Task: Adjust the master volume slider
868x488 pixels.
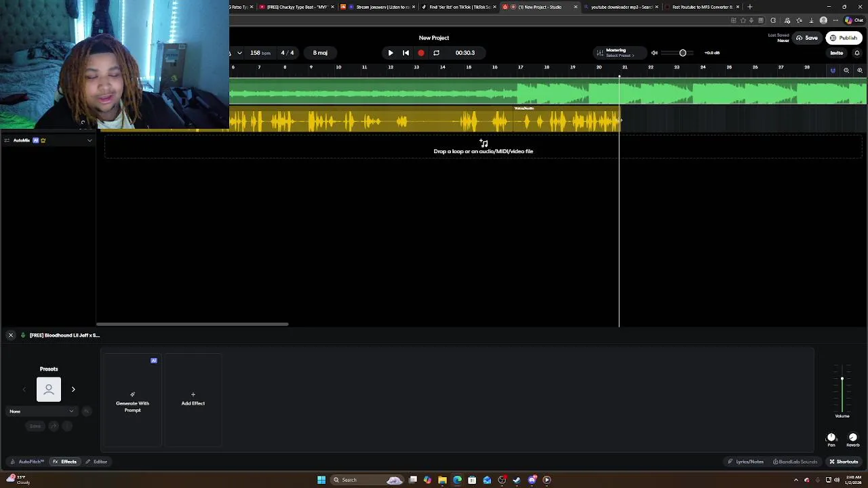Action: (x=683, y=53)
